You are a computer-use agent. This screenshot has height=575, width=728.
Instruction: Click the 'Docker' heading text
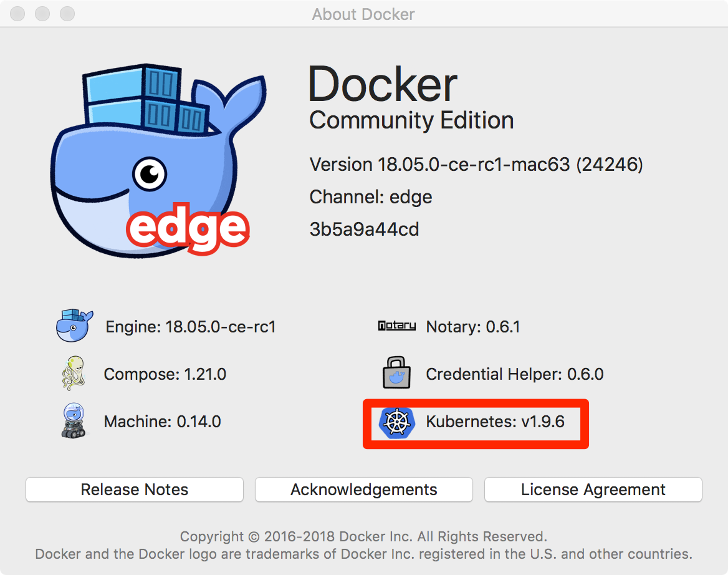coord(383,84)
